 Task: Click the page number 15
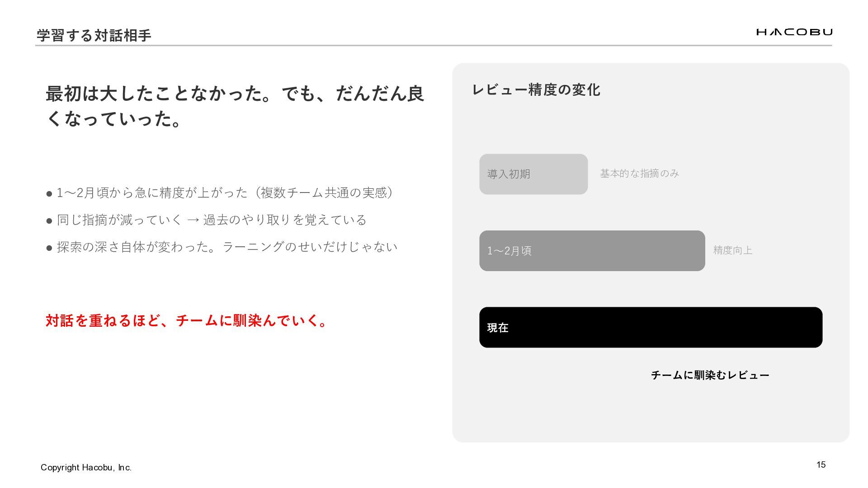821,465
